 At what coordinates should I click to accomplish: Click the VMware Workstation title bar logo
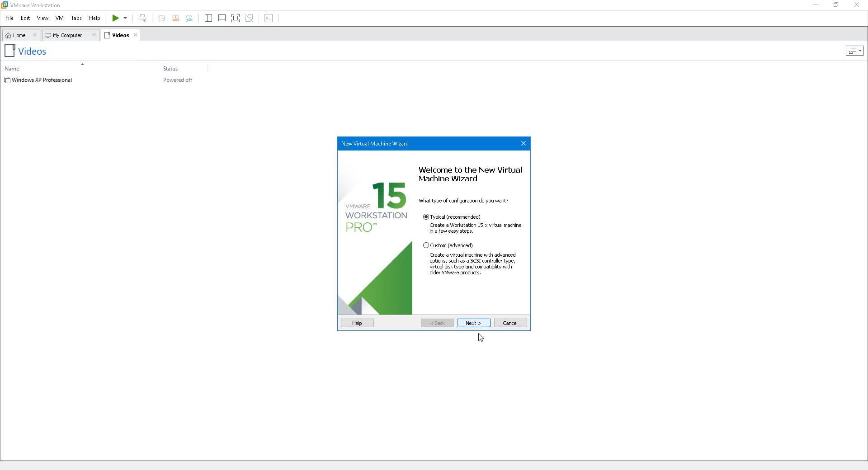5,5
